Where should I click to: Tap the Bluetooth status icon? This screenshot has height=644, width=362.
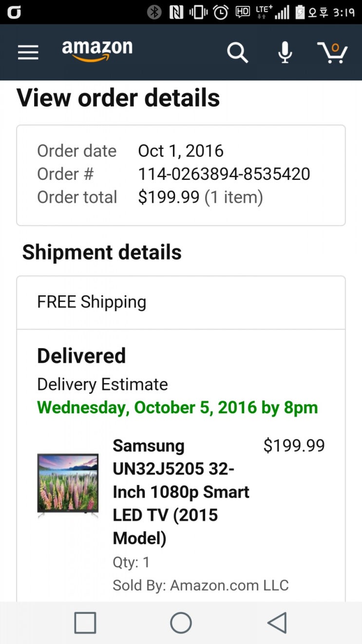point(154,12)
